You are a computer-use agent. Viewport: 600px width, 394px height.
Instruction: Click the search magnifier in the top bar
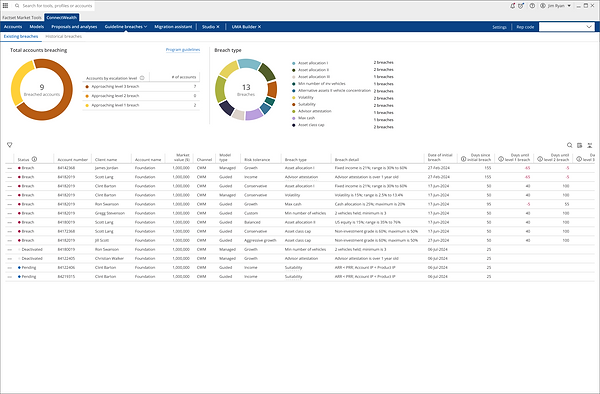(17, 6)
